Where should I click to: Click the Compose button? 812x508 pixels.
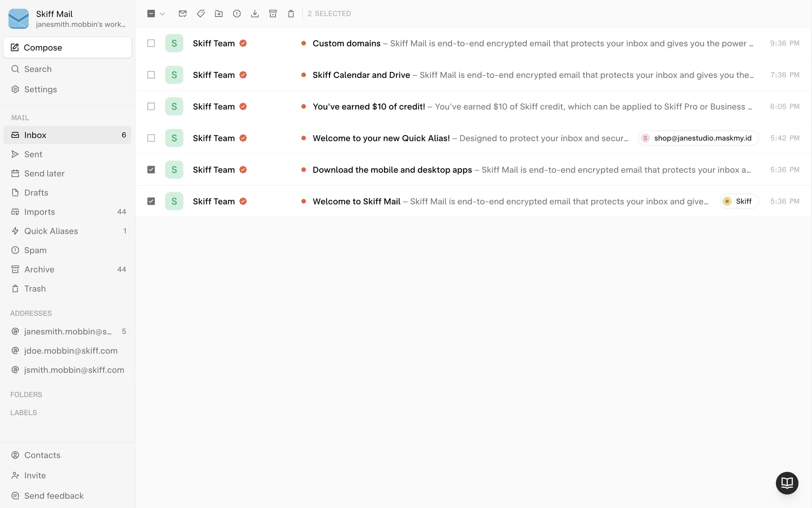[67, 47]
